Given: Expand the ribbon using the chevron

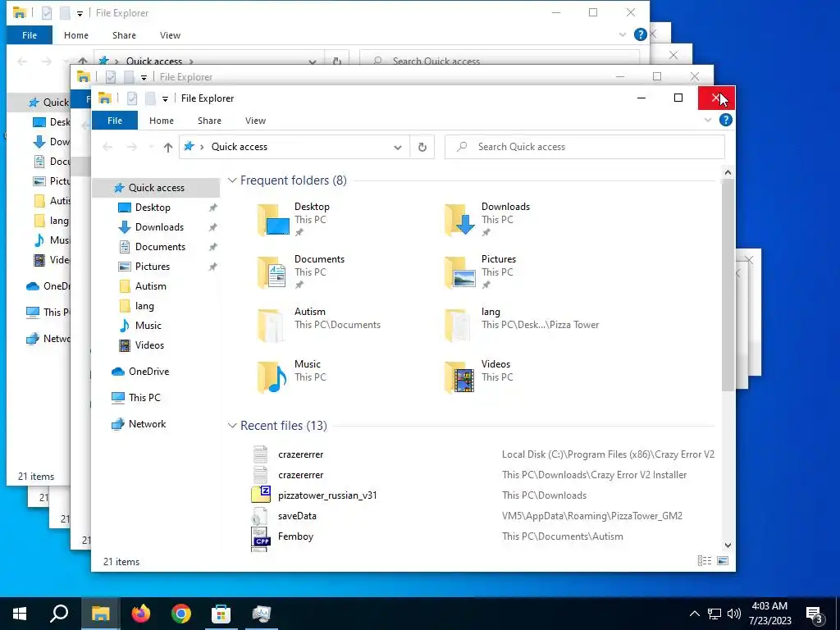Looking at the screenshot, I should pyautogui.click(x=708, y=120).
